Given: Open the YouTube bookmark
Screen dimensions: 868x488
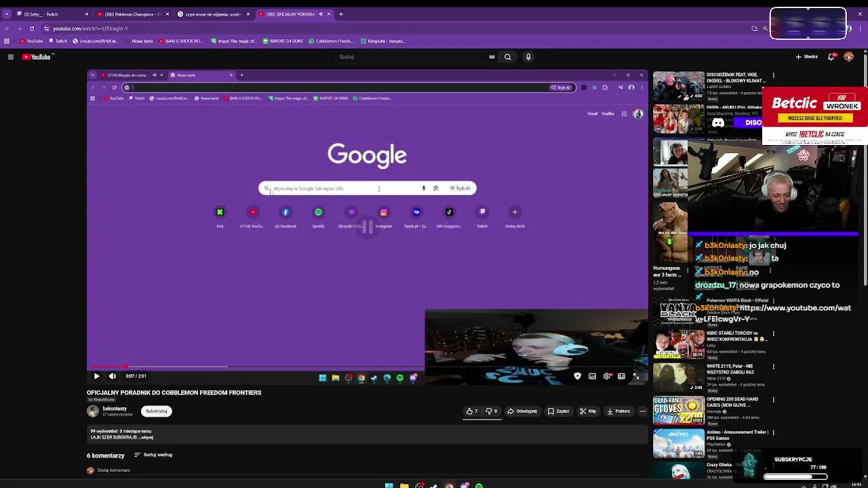Looking at the screenshot, I should click(31, 41).
